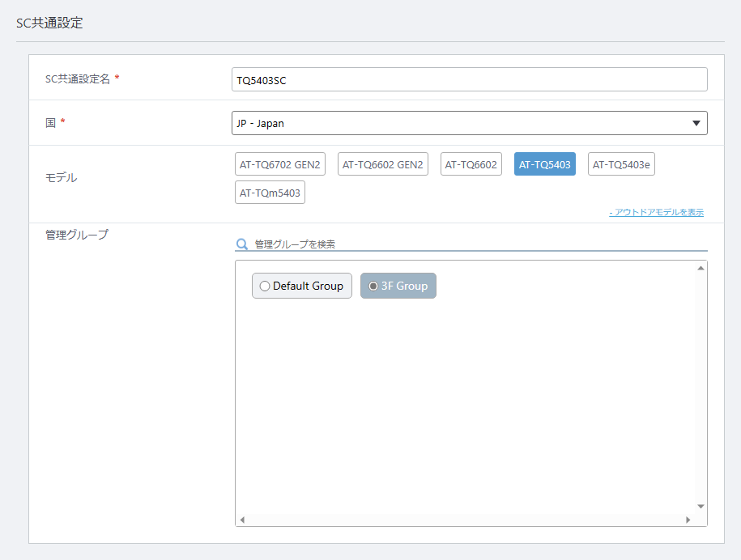The height and width of the screenshot is (560, 741).
Task: Toggle the AT-TQ5403 model selection
Action: [x=544, y=164]
